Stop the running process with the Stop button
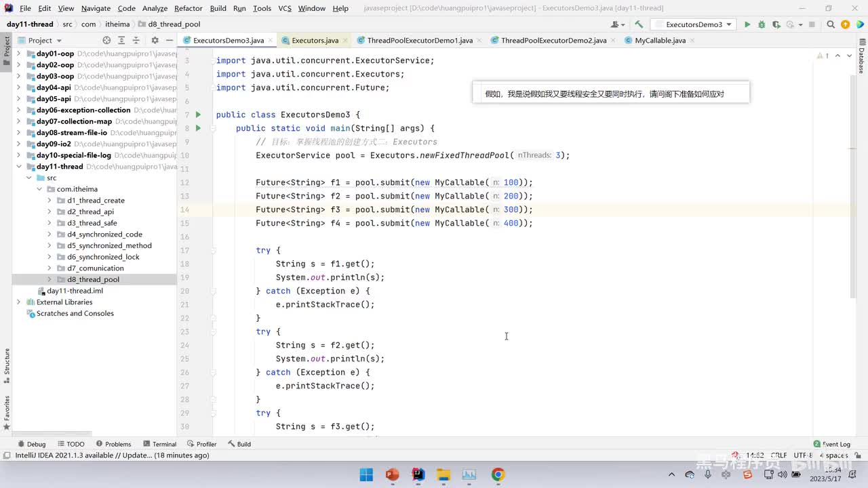The width and height of the screenshot is (868, 488). pyautogui.click(x=812, y=24)
